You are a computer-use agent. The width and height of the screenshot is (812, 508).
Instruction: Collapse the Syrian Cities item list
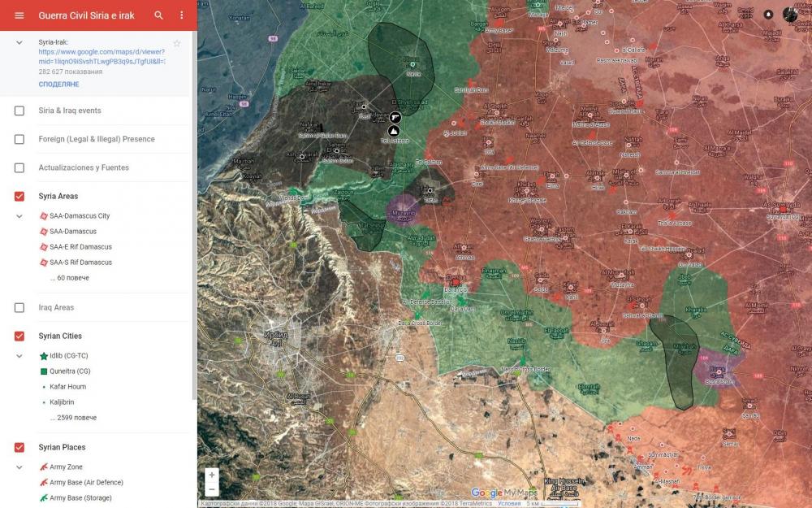[19, 356]
